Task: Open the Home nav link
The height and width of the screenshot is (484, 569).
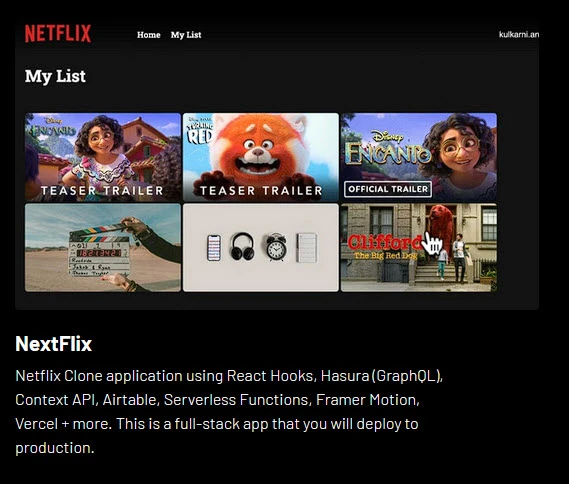Action: [148, 35]
